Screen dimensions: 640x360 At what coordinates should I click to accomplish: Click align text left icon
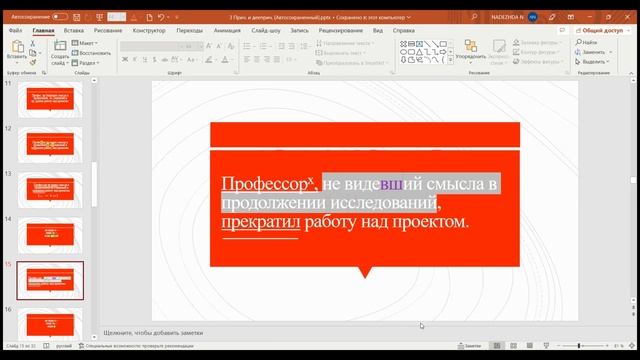(x=247, y=60)
